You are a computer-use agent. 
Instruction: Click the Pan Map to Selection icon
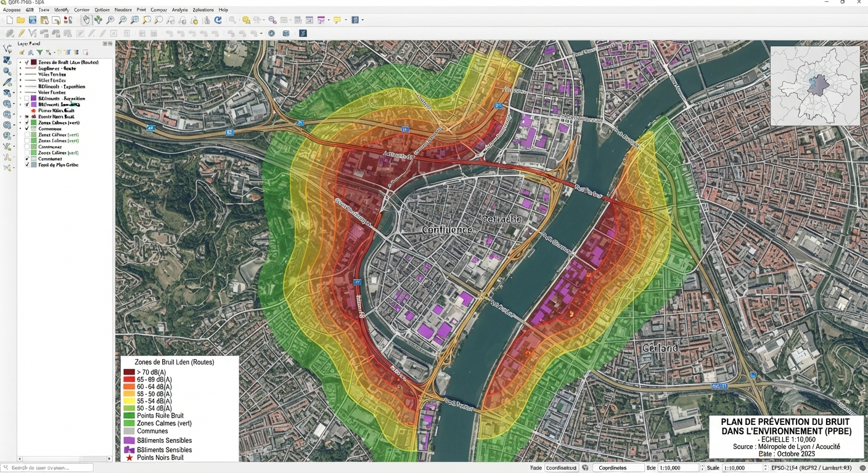(x=99, y=20)
